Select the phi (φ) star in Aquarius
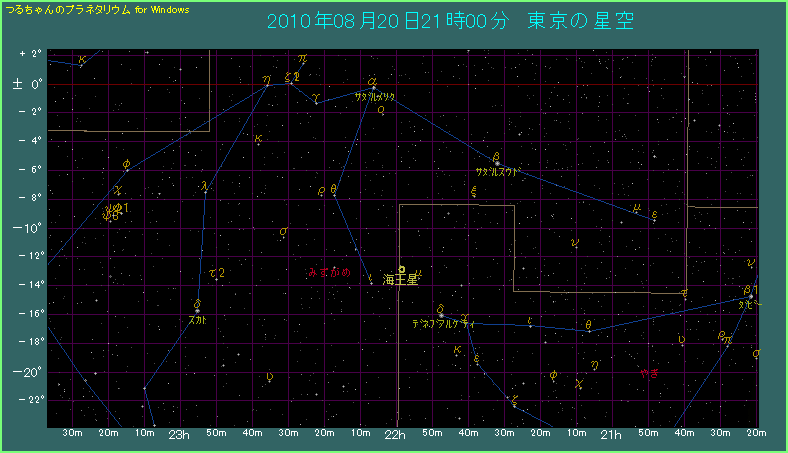 [126, 165]
